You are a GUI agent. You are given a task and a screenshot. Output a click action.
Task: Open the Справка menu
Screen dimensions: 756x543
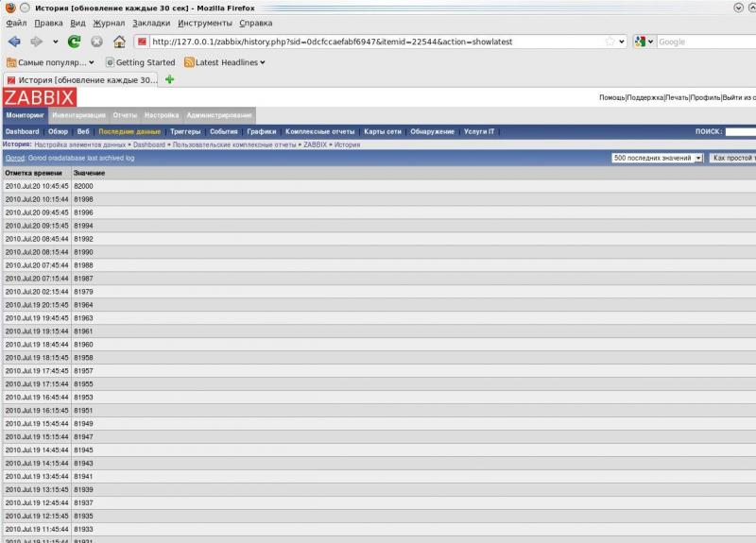click(256, 23)
